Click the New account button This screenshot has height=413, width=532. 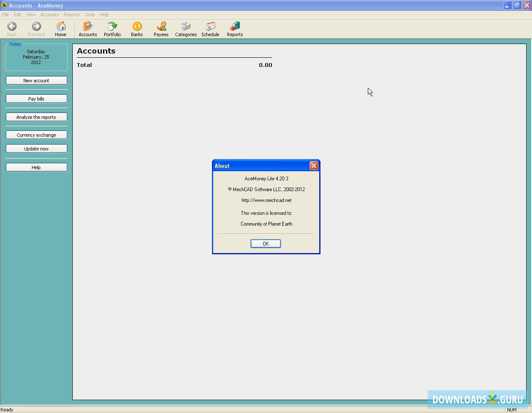(37, 81)
